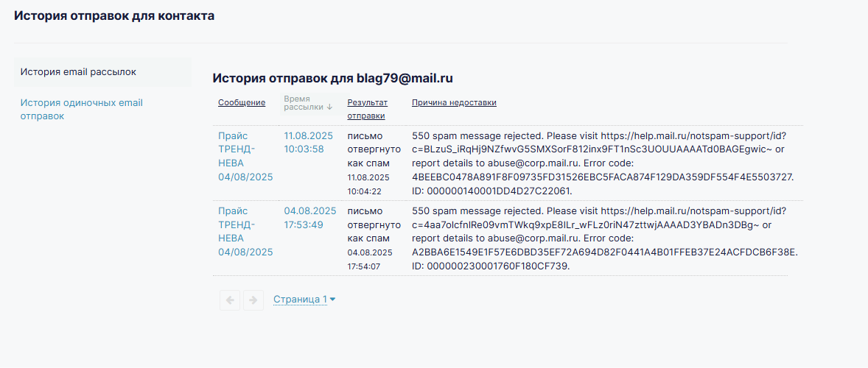Go to previous page arrow button
This screenshot has width=868, height=368.
231,300
